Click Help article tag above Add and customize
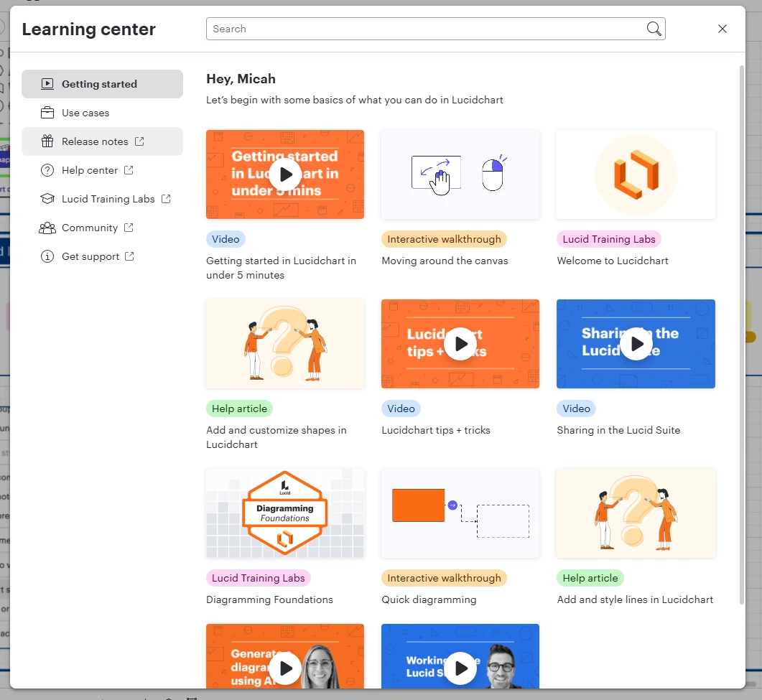This screenshot has width=762, height=700. click(x=239, y=409)
